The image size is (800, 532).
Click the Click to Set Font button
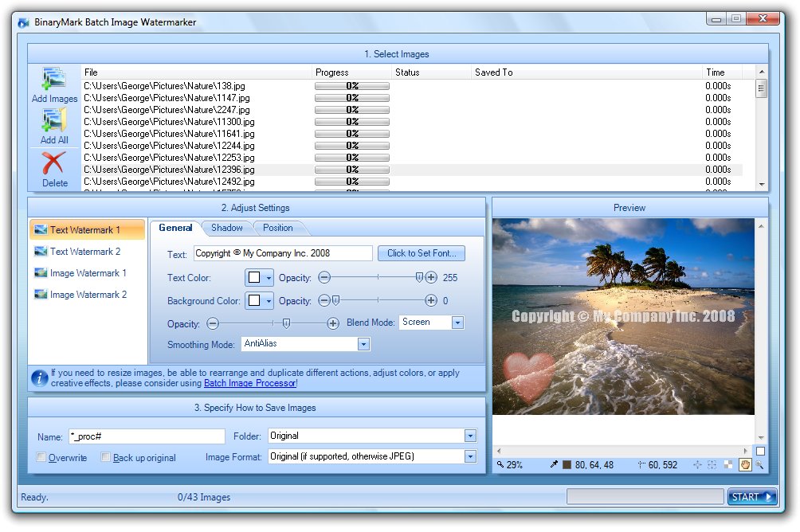tap(422, 253)
